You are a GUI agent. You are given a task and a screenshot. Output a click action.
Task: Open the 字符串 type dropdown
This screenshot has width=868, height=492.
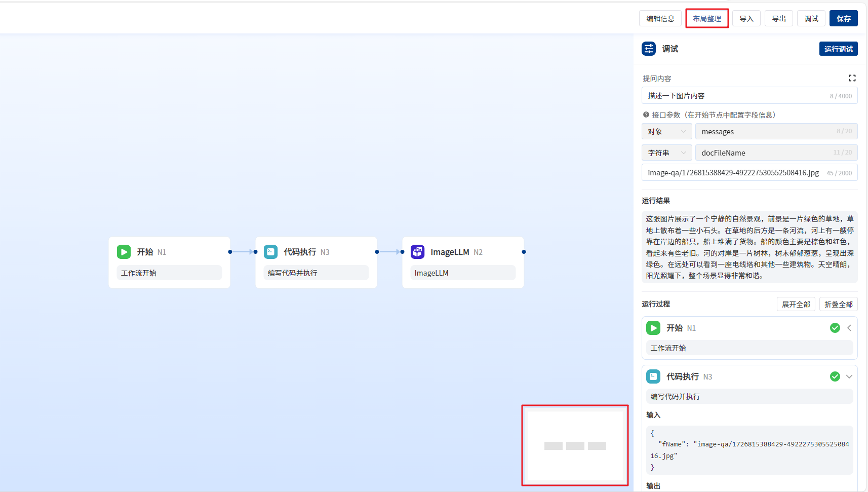[x=666, y=153]
